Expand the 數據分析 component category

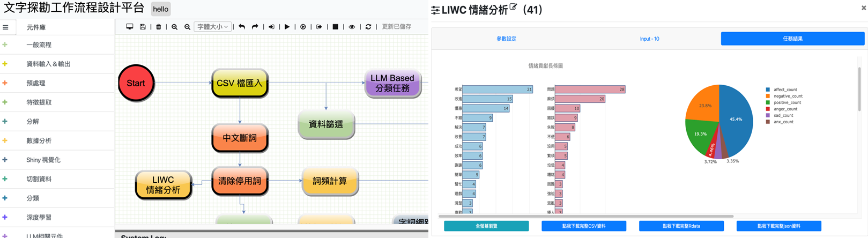coord(39,140)
